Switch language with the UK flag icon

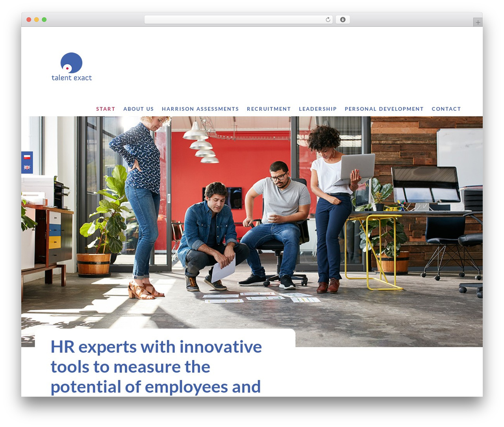(27, 168)
